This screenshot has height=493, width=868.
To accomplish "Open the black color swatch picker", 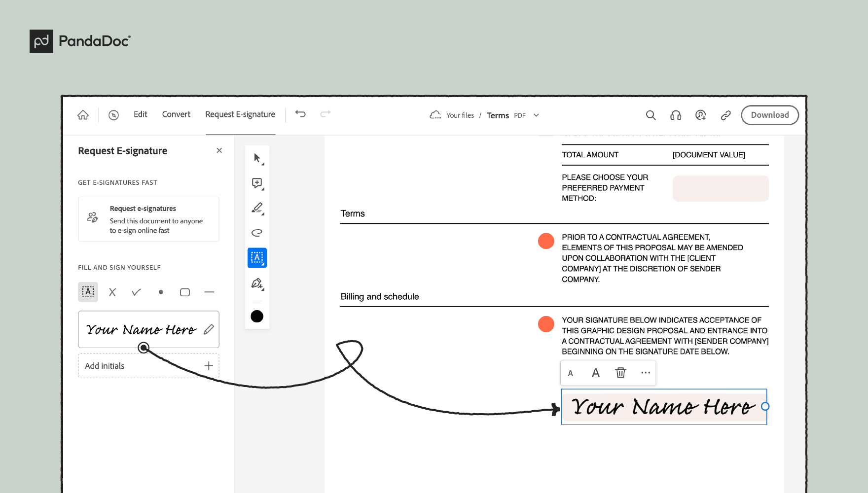I will pos(257,316).
